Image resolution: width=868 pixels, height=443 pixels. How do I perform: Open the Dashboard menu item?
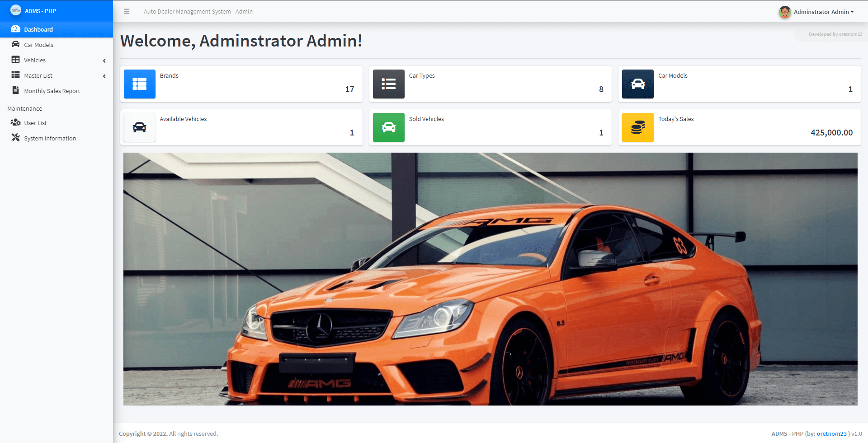tap(57, 29)
